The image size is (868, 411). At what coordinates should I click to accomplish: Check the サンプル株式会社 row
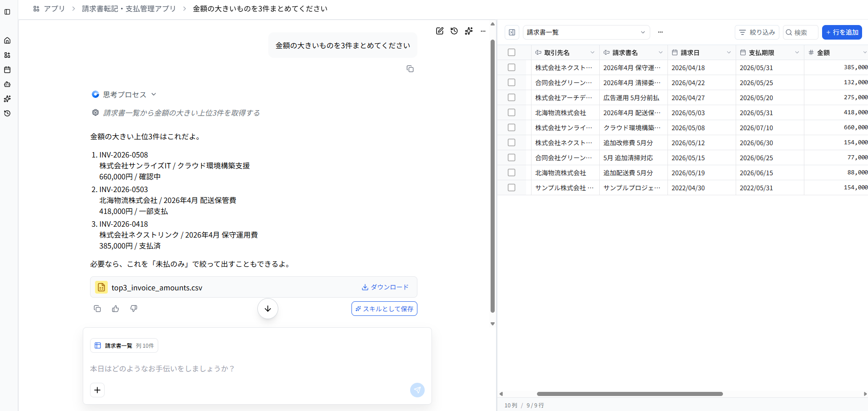pyautogui.click(x=512, y=188)
